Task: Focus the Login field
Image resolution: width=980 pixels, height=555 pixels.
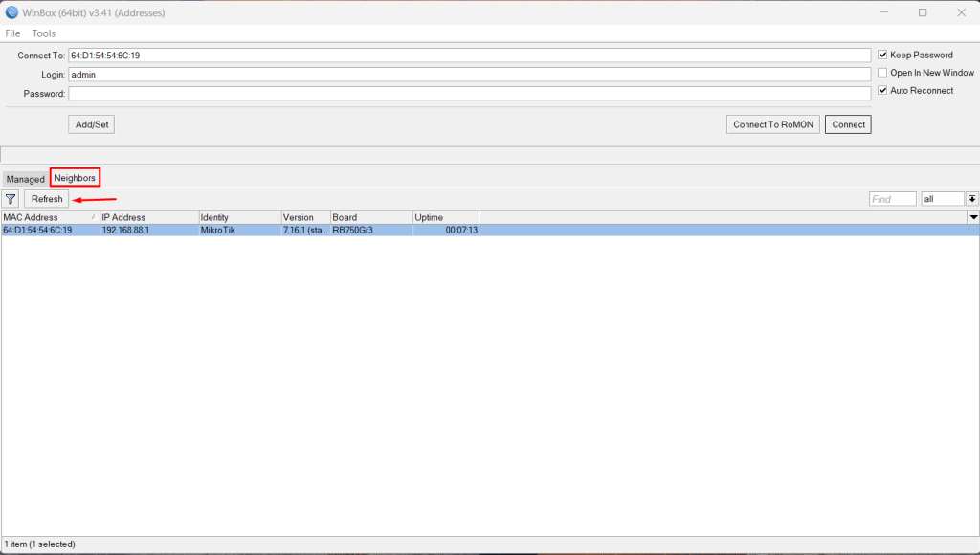Action: (x=469, y=75)
